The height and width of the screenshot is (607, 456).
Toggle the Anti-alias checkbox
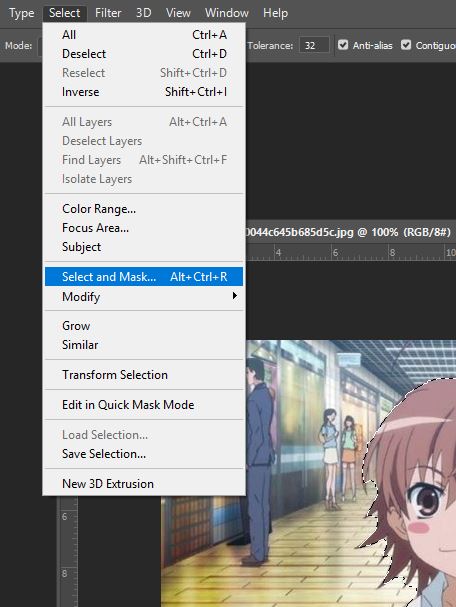pyautogui.click(x=343, y=45)
